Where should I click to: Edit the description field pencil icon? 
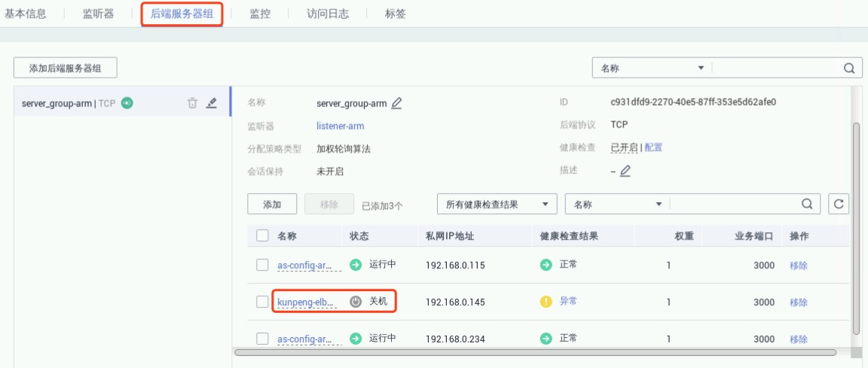click(x=625, y=171)
